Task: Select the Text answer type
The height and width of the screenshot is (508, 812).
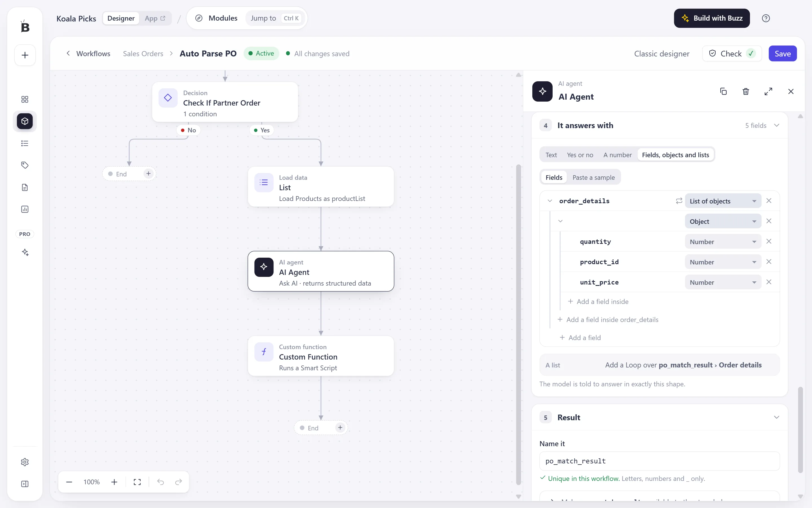Action: click(x=551, y=155)
